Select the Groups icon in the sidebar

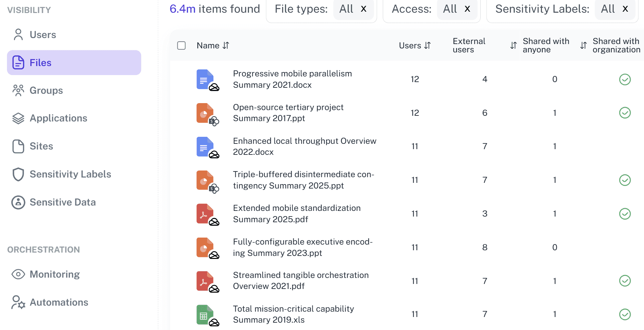pos(18,90)
